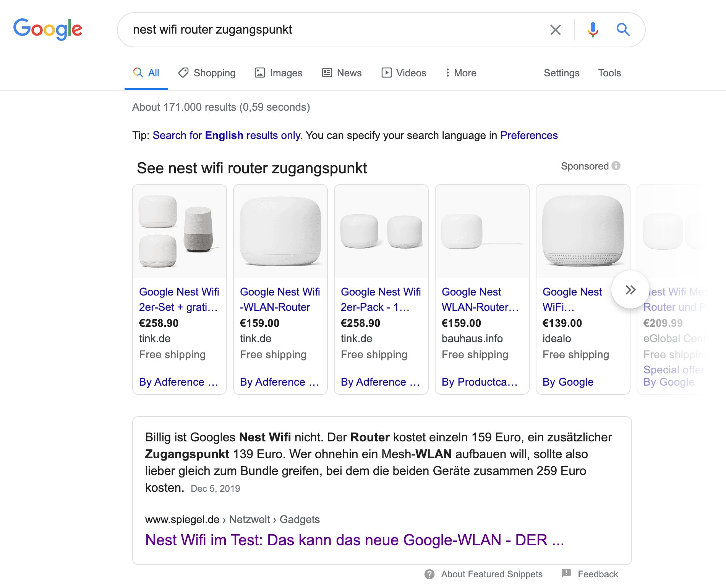Click the 'Dec 5, 2019' snippet date
The height and width of the screenshot is (588, 726).
216,489
